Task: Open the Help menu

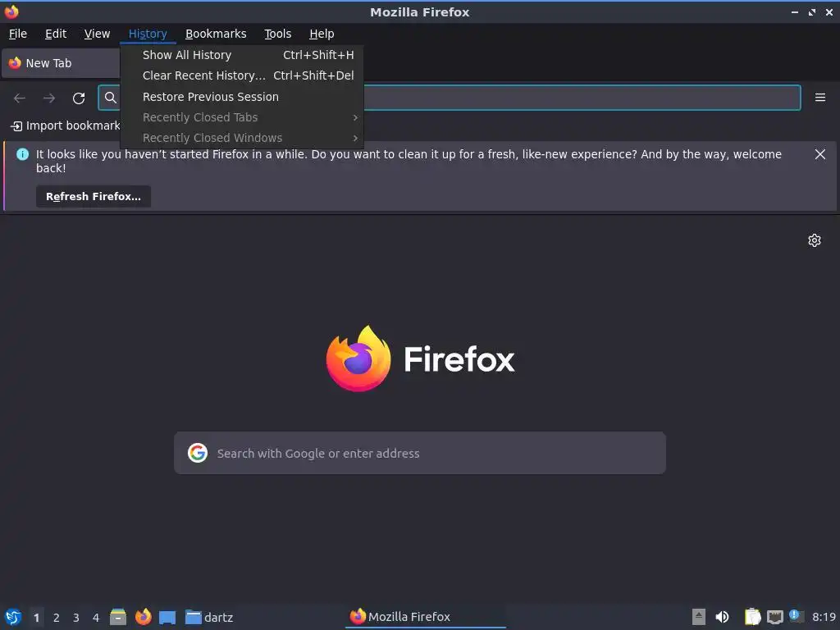Action: coord(322,34)
